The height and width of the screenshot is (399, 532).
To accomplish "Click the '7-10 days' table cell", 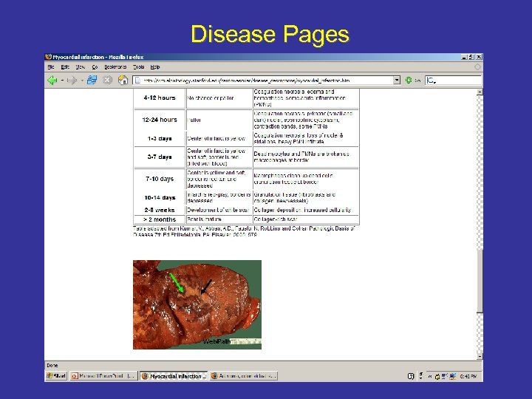I will click(160, 179).
